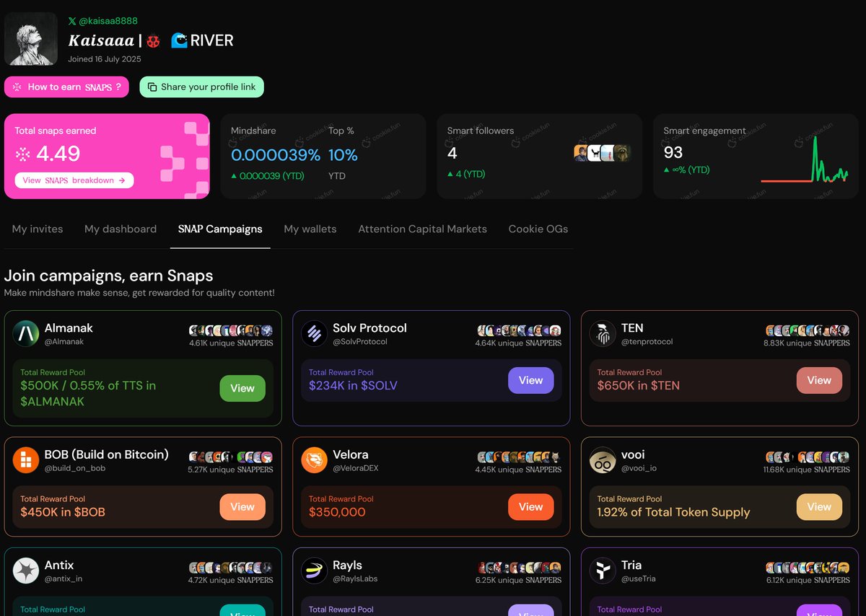The width and height of the screenshot is (866, 616).
Task: Open the How to earn SNAPS help button
Action: tap(66, 87)
